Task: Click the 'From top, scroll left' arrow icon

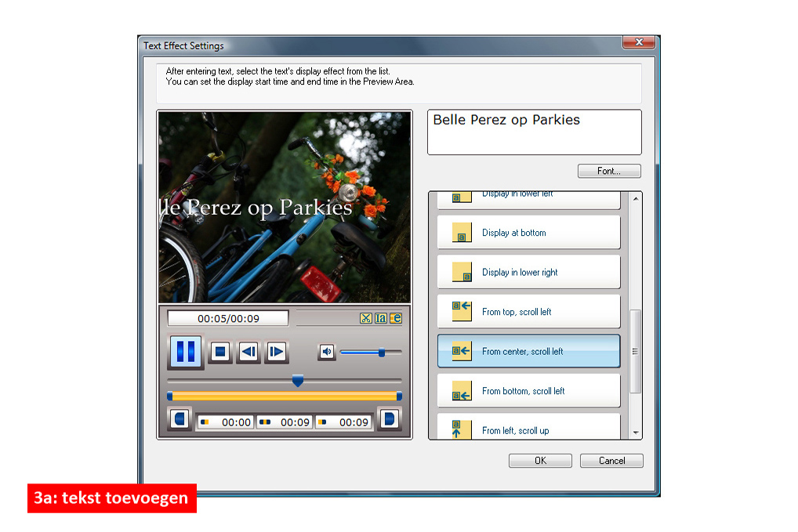Action: (462, 311)
